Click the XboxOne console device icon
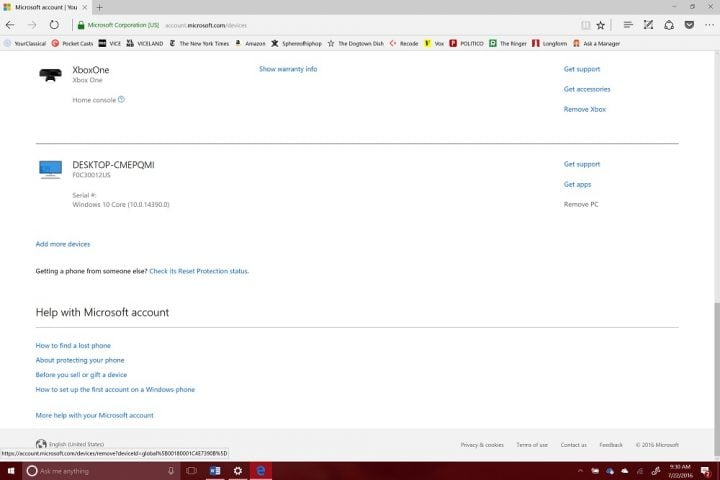The image size is (720, 480). [x=51, y=74]
